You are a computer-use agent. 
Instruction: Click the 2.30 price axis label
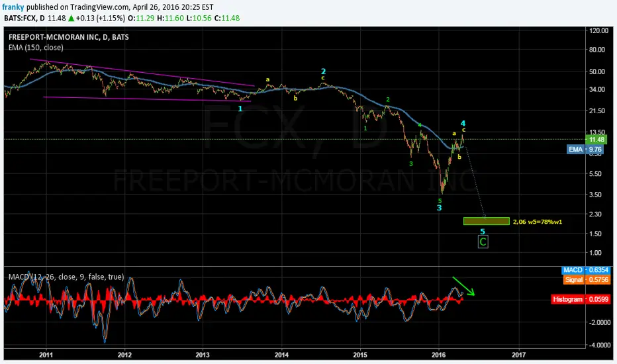(595, 214)
